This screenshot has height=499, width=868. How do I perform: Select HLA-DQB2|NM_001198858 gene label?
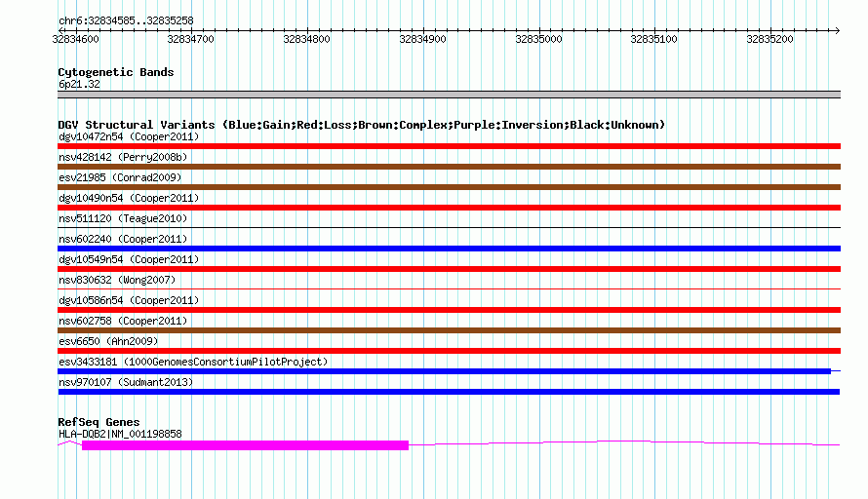click(120, 435)
